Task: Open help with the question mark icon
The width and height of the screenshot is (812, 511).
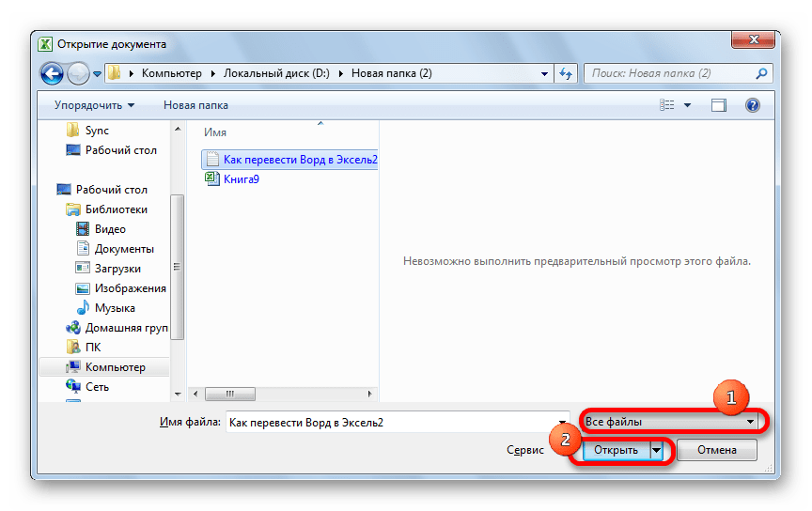Action: (x=753, y=105)
